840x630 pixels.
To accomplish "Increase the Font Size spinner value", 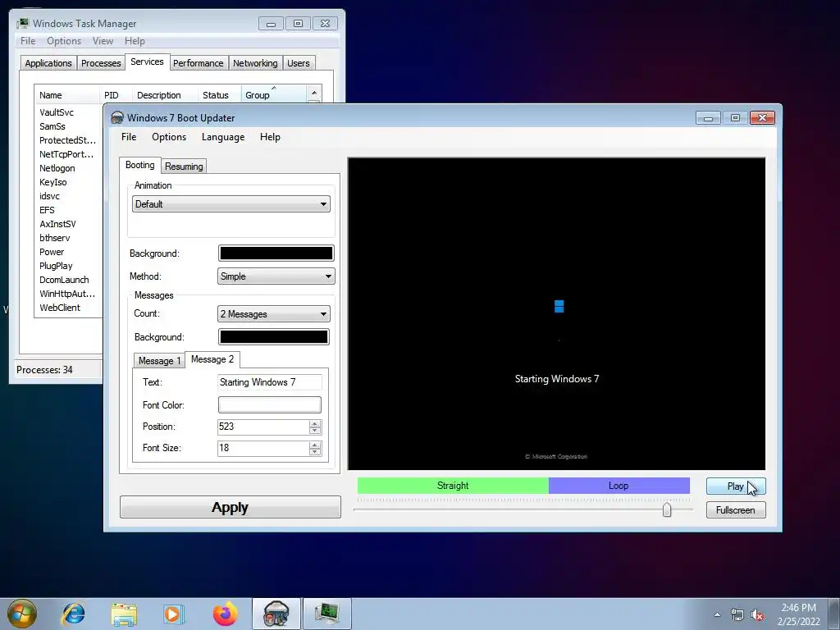I will tap(315, 445).
